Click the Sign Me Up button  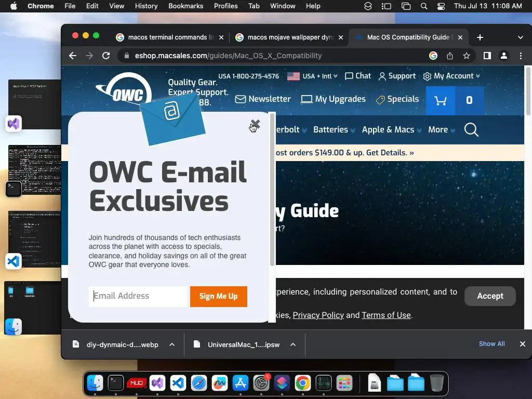[x=219, y=296]
